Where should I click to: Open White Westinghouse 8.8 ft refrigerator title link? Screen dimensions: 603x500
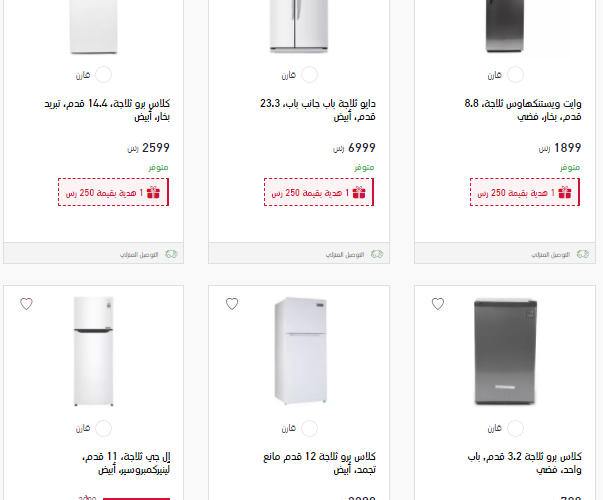(523, 110)
